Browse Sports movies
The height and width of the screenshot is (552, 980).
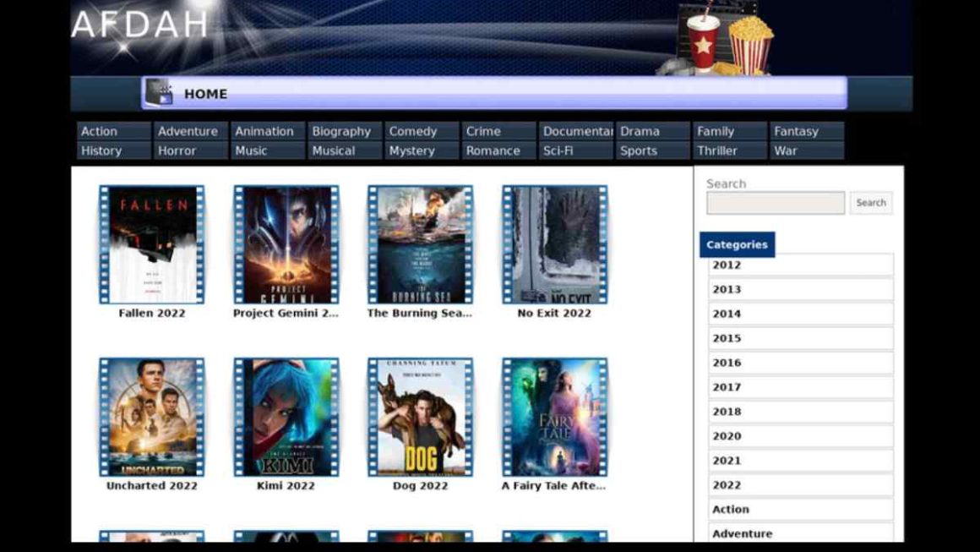coord(653,150)
